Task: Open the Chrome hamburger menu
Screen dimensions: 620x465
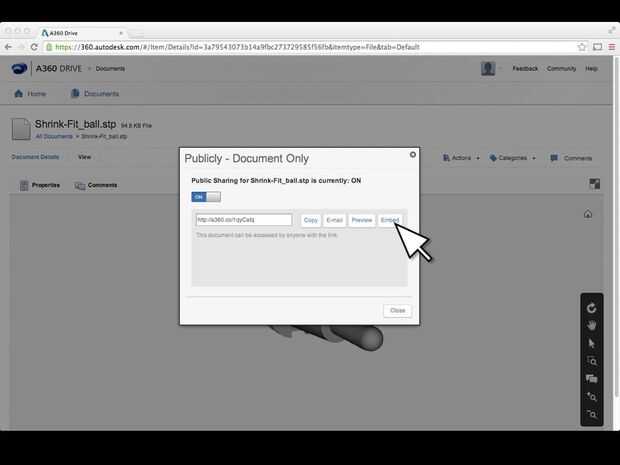Action: 612,47
